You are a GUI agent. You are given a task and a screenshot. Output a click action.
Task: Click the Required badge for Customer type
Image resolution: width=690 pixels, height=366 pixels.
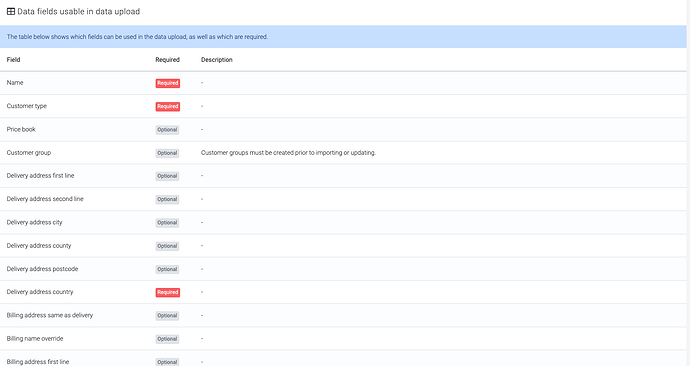168,106
